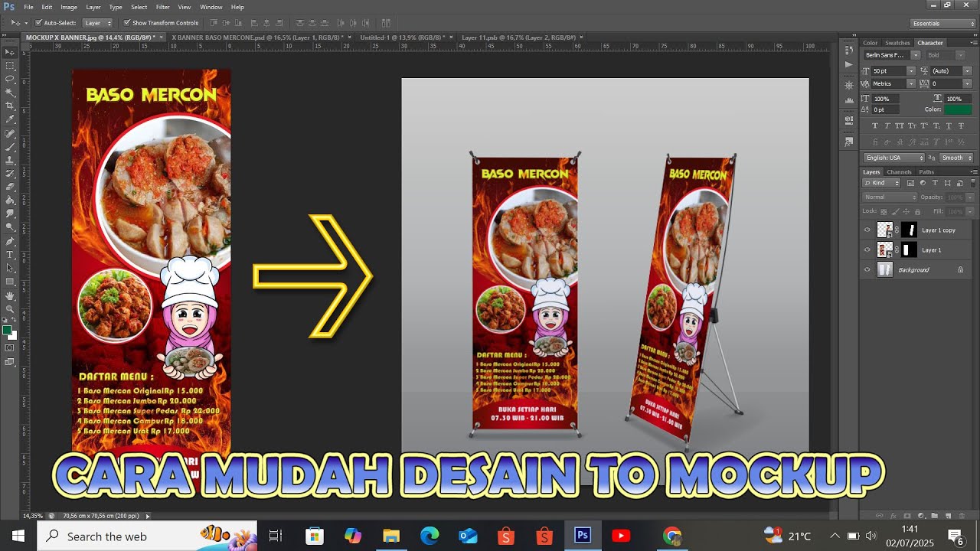This screenshot has height=551, width=980.
Task: Select the Rectangular Marquee tool
Action: [10, 66]
